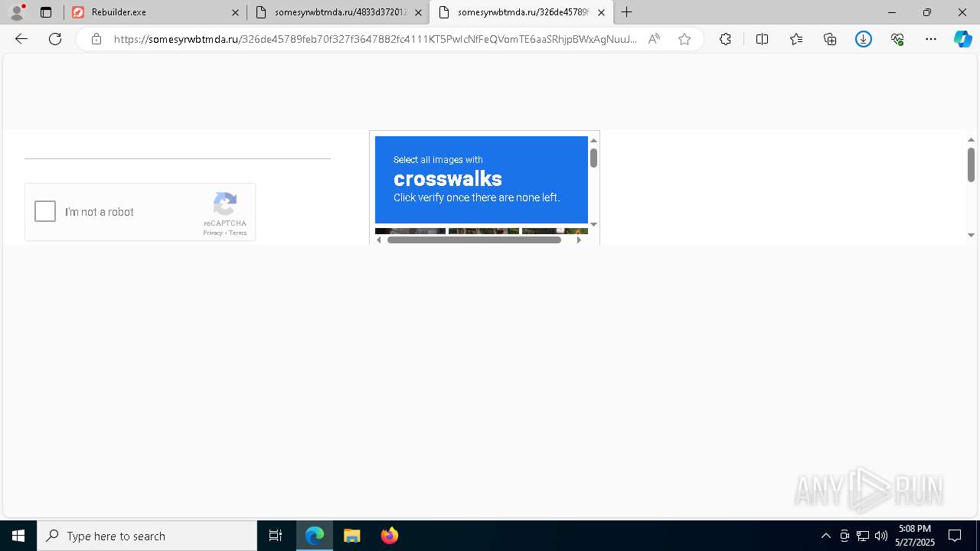Toggle Split screen view

tap(762, 39)
